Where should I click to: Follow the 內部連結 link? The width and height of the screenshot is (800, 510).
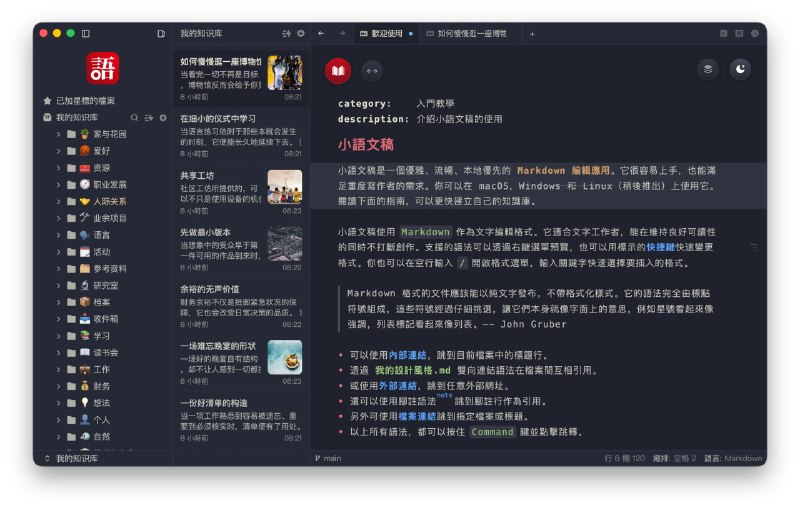pyautogui.click(x=407, y=355)
